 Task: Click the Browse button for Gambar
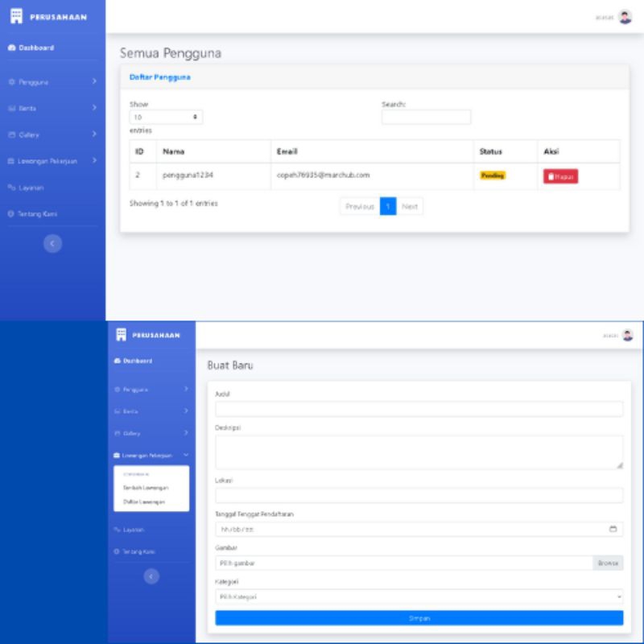click(x=608, y=563)
